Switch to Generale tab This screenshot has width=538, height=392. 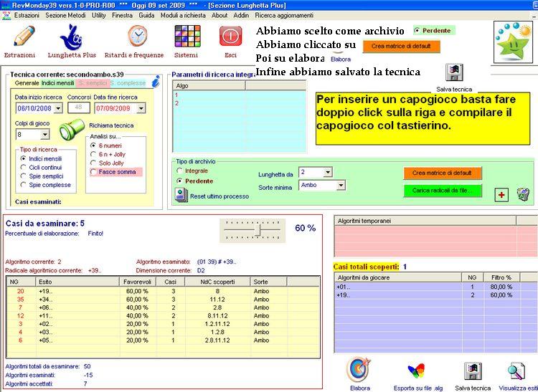point(27,83)
